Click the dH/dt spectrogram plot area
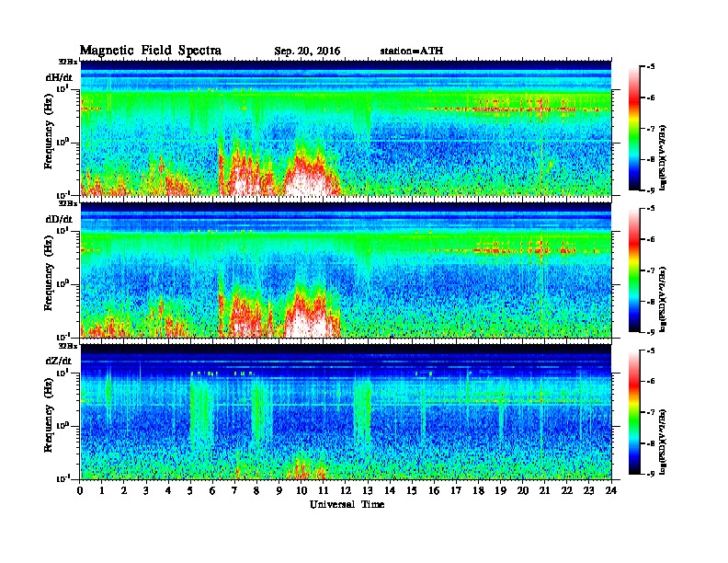 pyautogui.click(x=346, y=128)
